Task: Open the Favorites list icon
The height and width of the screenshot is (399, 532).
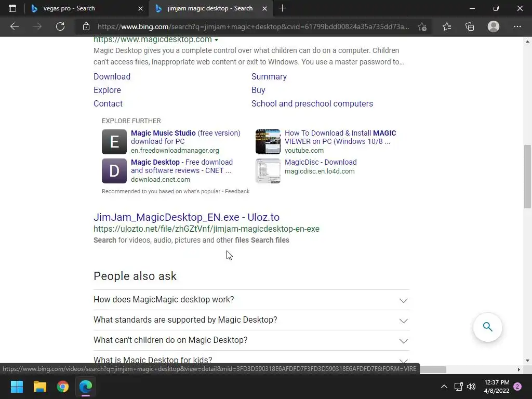Action: (x=447, y=26)
